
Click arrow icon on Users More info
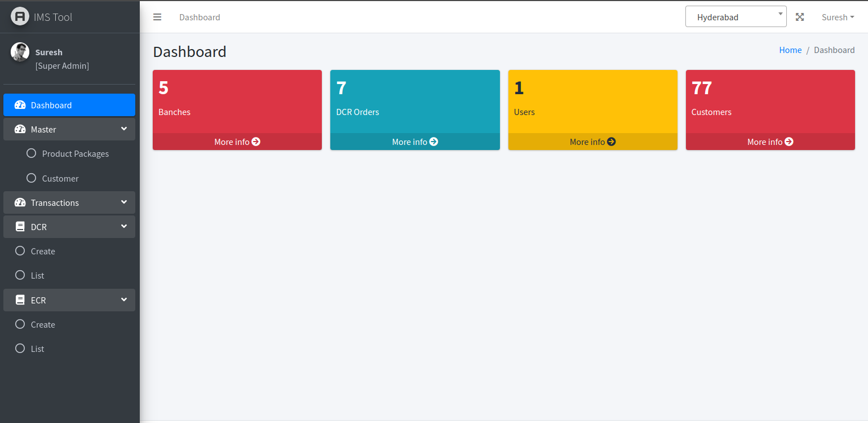tap(611, 142)
